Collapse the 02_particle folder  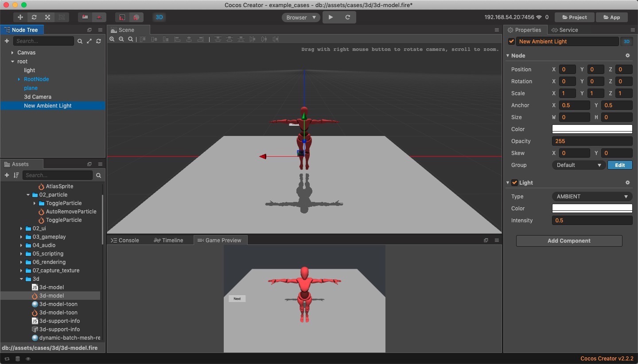pyautogui.click(x=28, y=195)
